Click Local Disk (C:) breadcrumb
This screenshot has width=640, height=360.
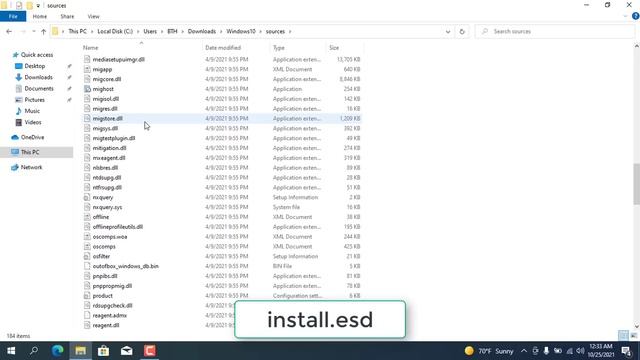point(115,31)
